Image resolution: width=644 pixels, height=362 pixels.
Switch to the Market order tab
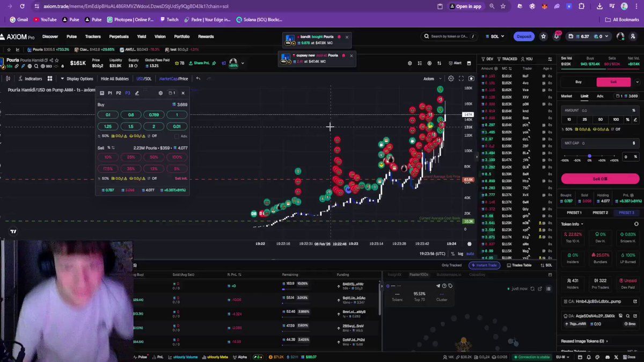[x=567, y=96]
